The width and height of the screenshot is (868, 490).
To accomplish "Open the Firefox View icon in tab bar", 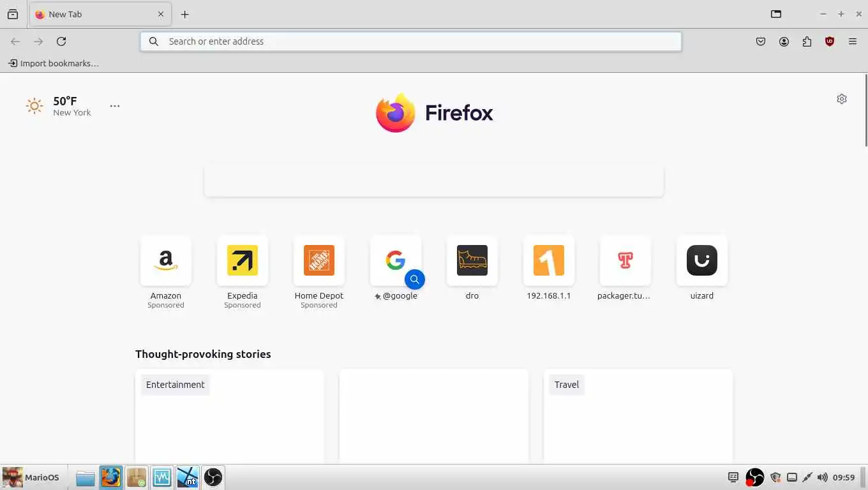I will (13, 14).
